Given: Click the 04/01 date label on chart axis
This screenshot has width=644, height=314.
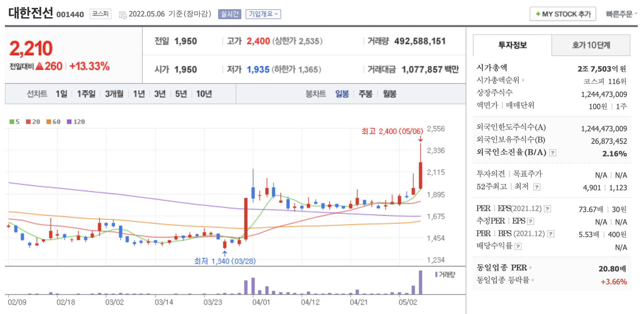Looking at the screenshot, I should coord(261,302).
